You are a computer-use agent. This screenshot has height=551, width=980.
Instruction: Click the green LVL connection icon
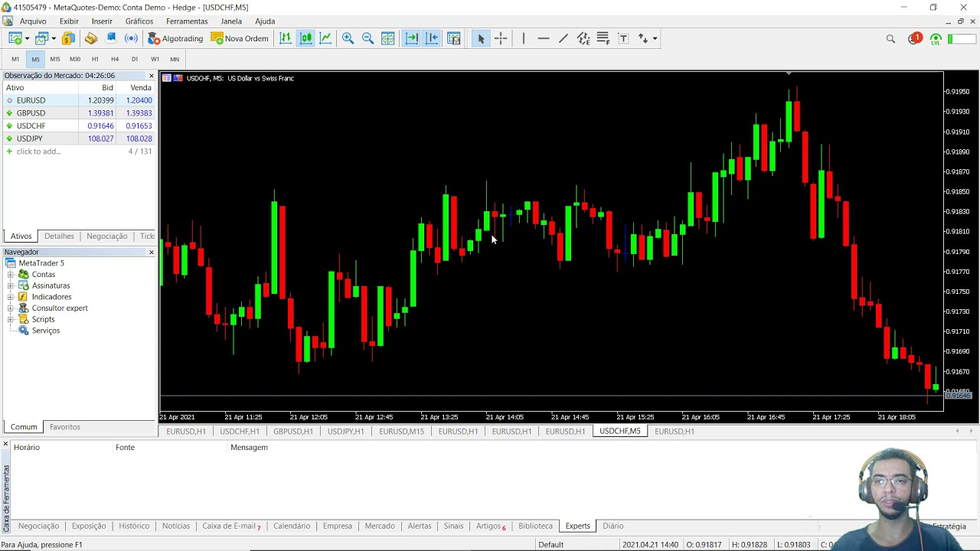pos(936,39)
